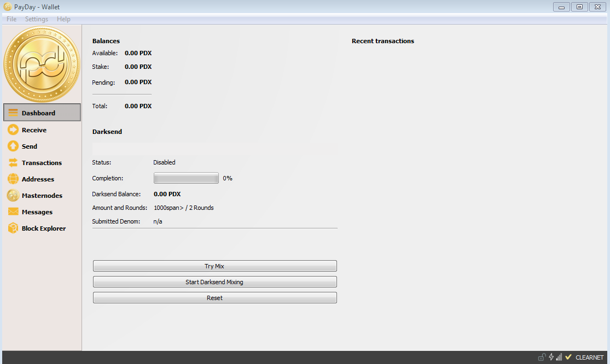Open the Dashboard page in sidebar

click(x=42, y=113)
